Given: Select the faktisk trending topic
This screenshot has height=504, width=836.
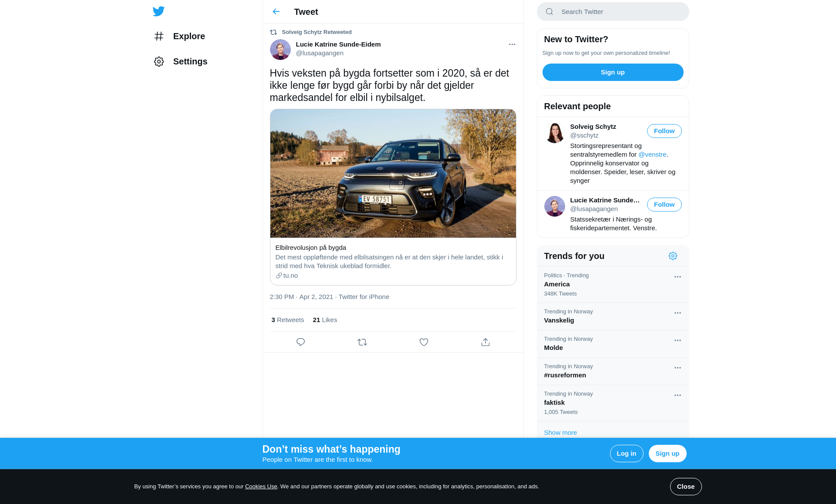Looking at the screenshot, I should click(613, 403).
